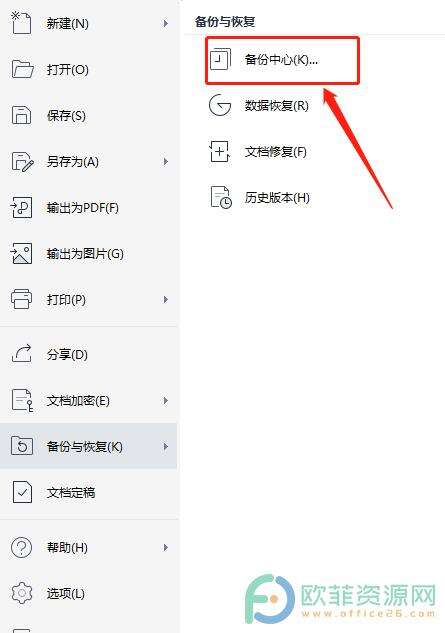Expand the 另存为(A) submenu arrow
Image resolution: width=445 pixels, height=633 pixels.
point(165,161)
